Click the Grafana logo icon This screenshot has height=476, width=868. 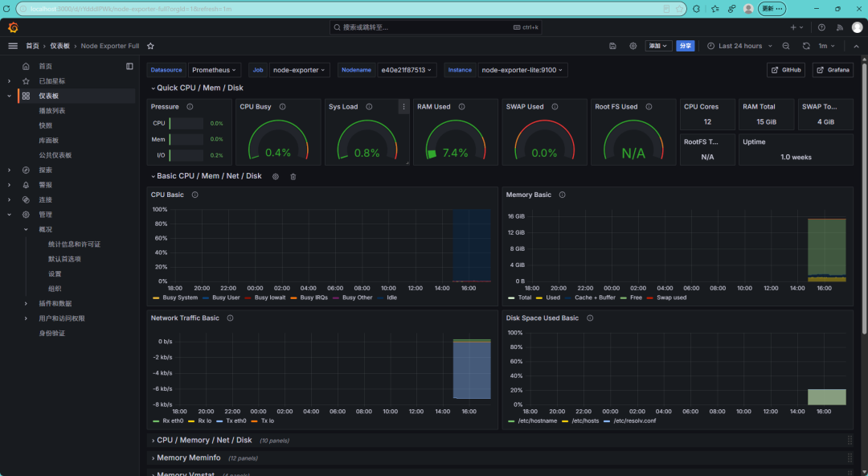(x=13, y=27)
